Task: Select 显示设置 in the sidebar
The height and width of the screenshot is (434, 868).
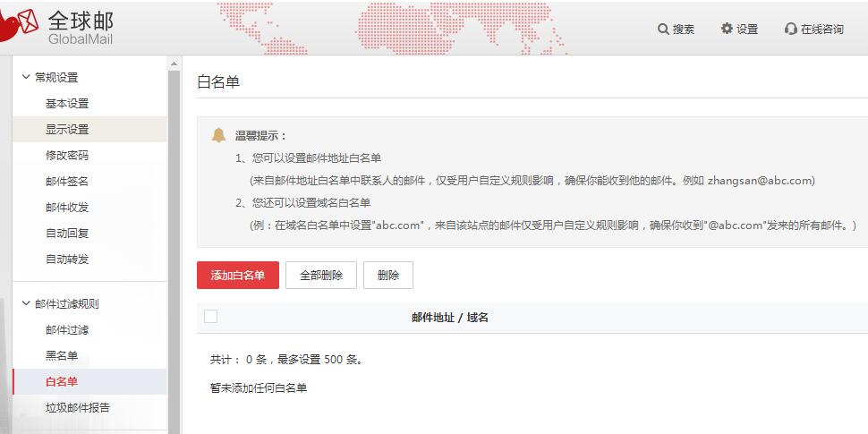Action: pos(67,130)
